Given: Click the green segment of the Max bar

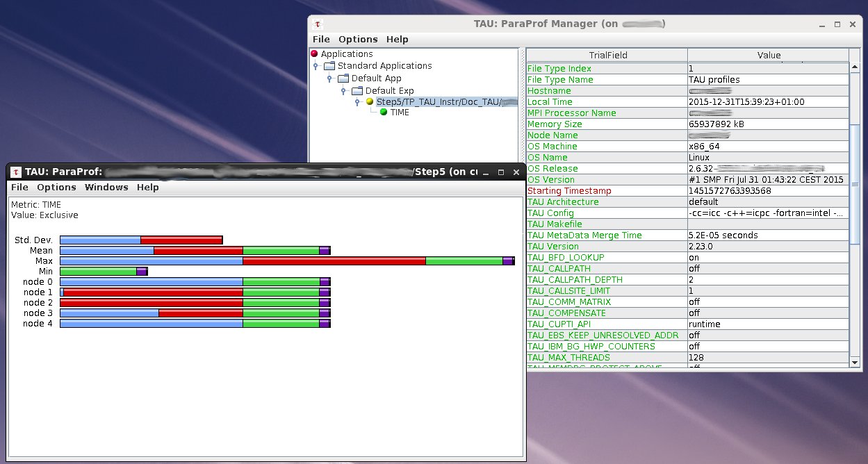Looking at the screenshot, I should [464, 260].
